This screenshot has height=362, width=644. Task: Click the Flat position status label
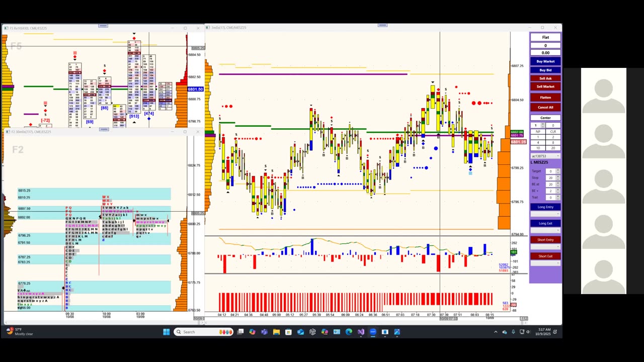[545, 37]
